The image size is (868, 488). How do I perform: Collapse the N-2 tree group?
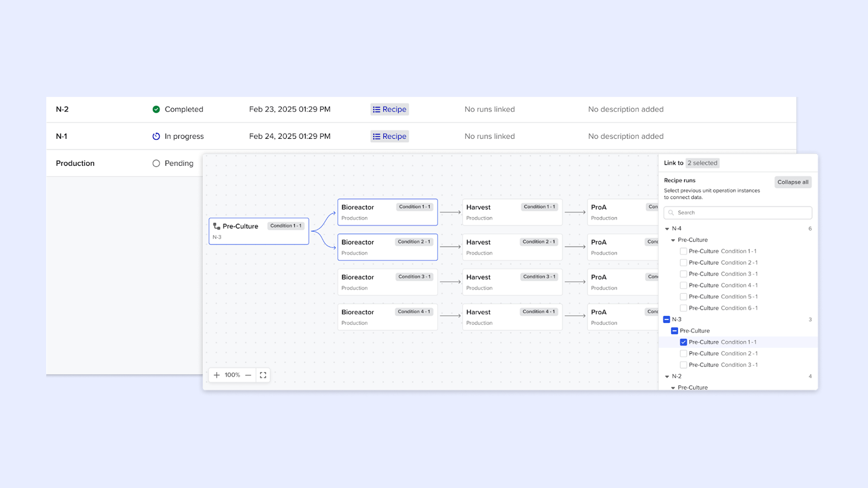(667, 376)
